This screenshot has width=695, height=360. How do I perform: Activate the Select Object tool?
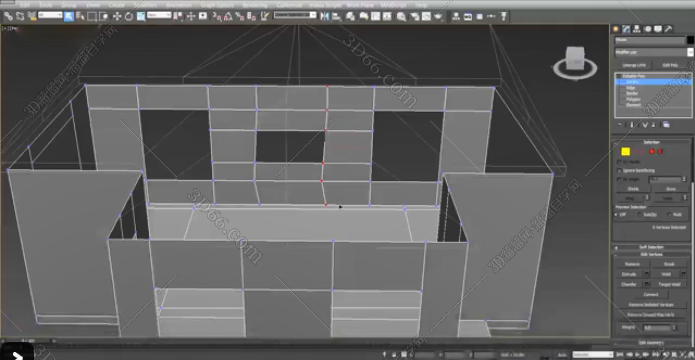tap(69, 16)
